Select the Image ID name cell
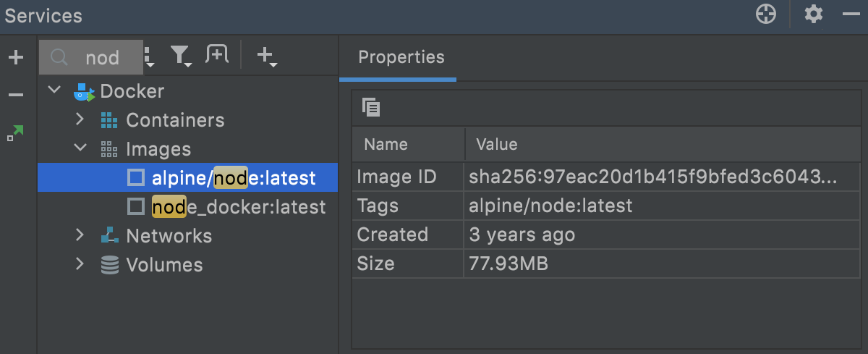 click(408, 177)
